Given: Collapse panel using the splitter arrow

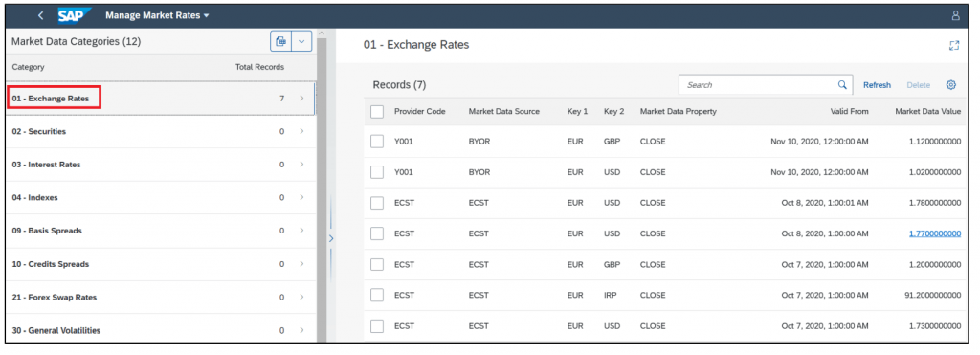Looking at the screenshot, I should click(x=331, y=238).
